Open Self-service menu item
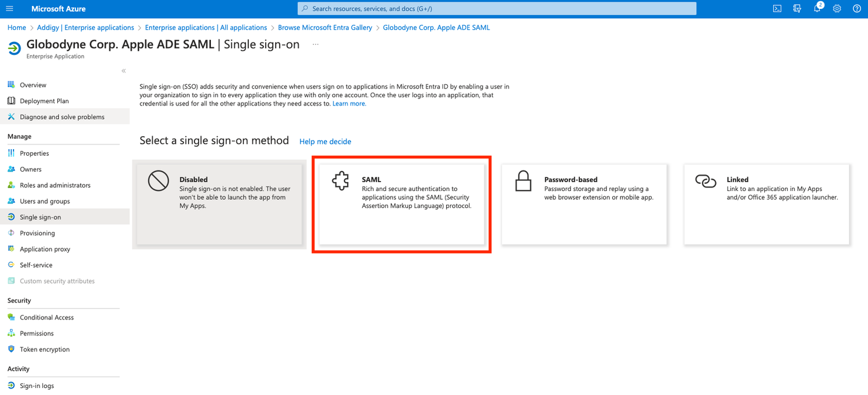This screenshot has height=395, width=868. (x=36, y=265)
